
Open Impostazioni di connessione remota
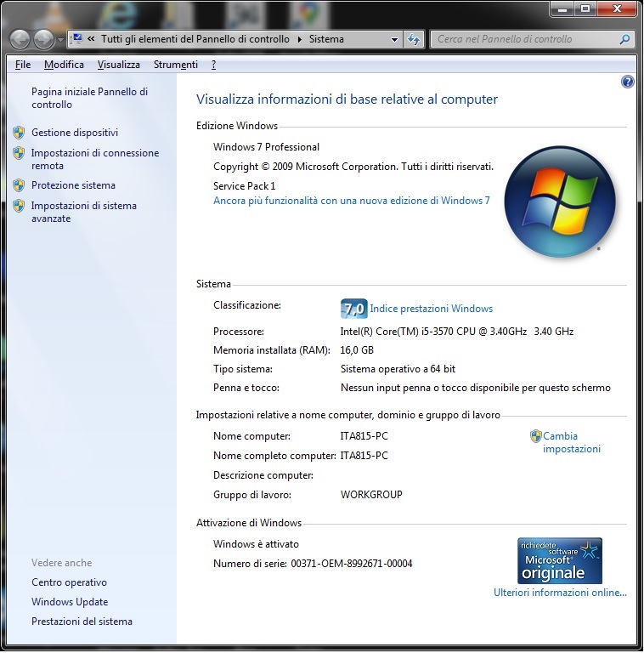click(95, 159)
